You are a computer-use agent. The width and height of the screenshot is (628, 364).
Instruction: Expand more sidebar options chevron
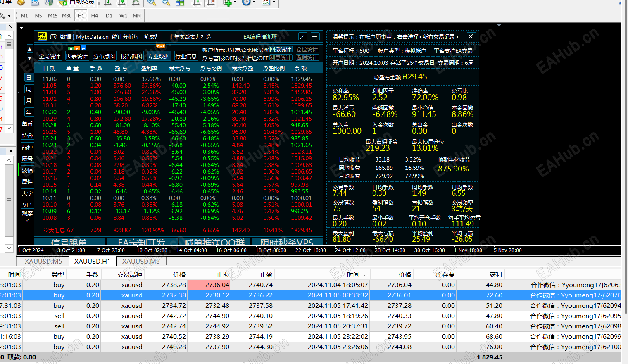click(27, 221)
